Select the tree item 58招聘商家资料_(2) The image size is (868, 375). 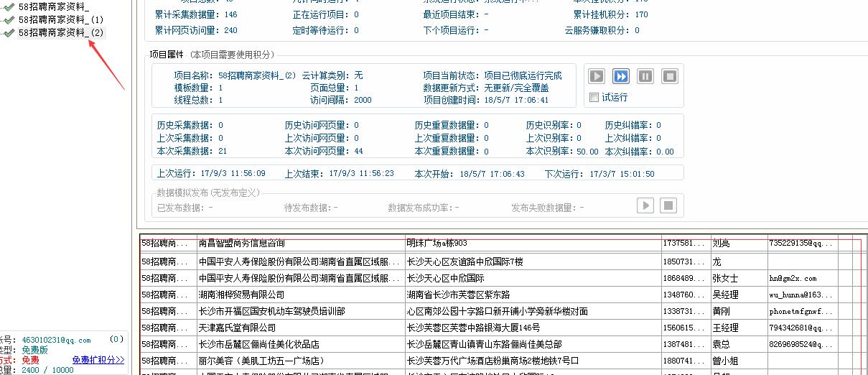(60, 32)
